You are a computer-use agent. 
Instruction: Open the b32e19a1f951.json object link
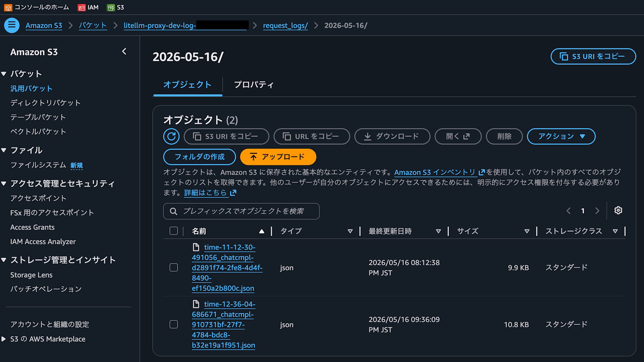click(224, 325)
